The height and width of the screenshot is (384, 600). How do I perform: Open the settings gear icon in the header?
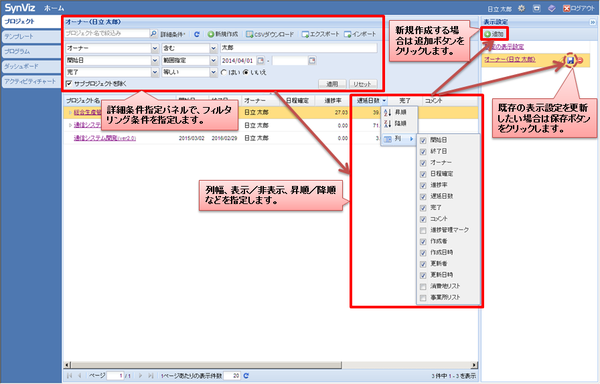point(521,8)
